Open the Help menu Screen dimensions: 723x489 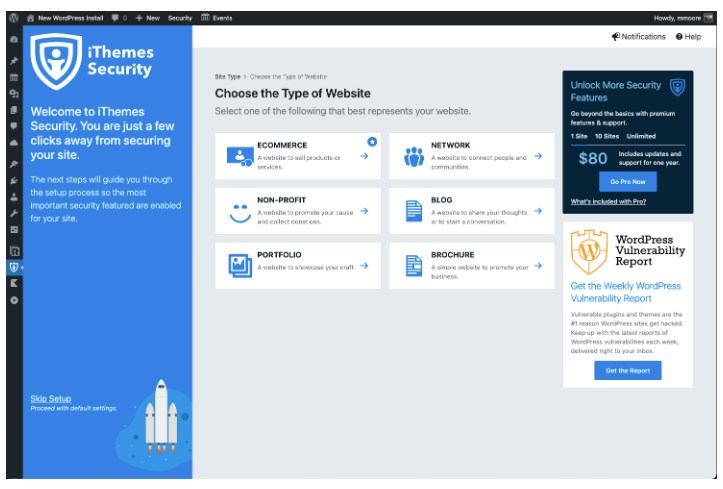click(x=688, y=37)
